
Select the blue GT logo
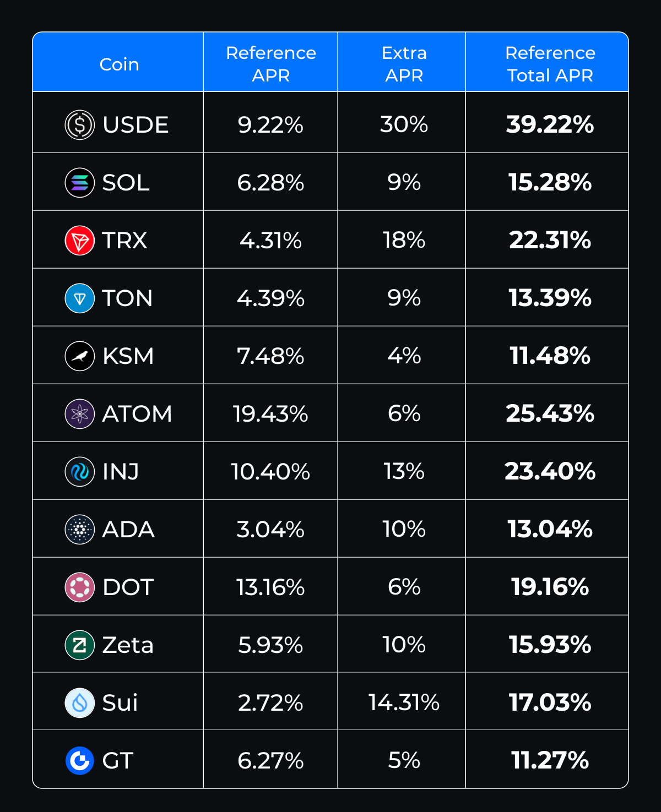[x=80, y=761]
